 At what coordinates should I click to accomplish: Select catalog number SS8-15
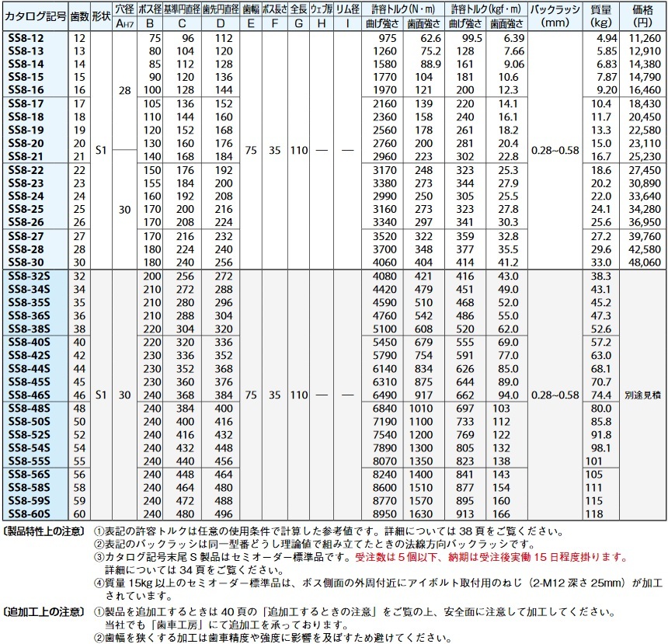pos(26,77)
